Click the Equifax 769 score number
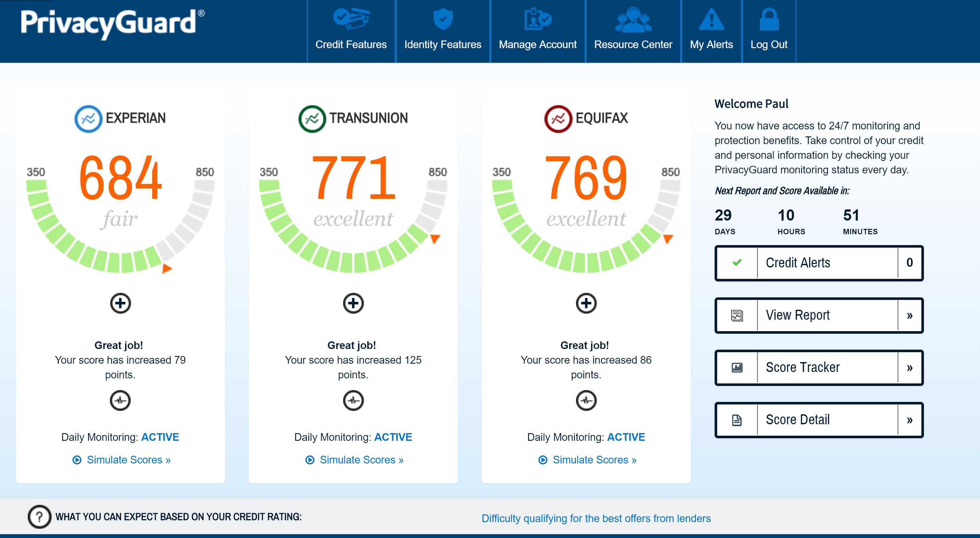This screenshot has height=538, width=980. [586, 177]
